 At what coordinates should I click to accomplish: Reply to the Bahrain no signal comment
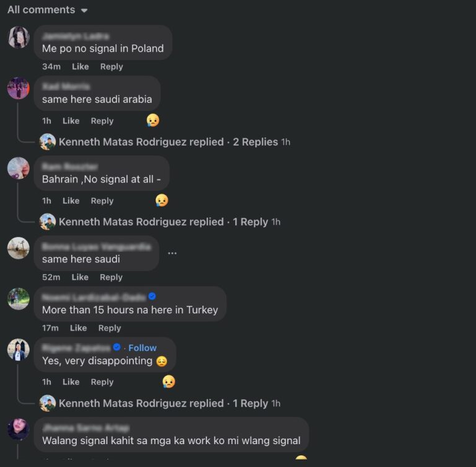click(x=102, y=201)
